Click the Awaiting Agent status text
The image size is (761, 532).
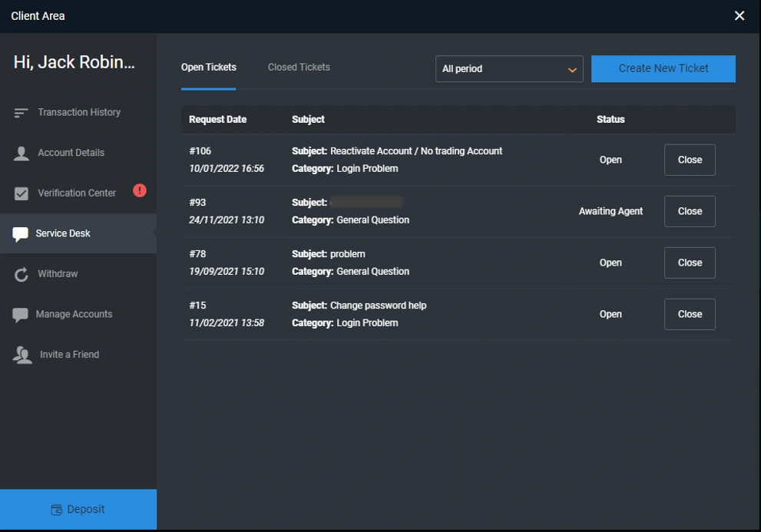tap(610, 211)
